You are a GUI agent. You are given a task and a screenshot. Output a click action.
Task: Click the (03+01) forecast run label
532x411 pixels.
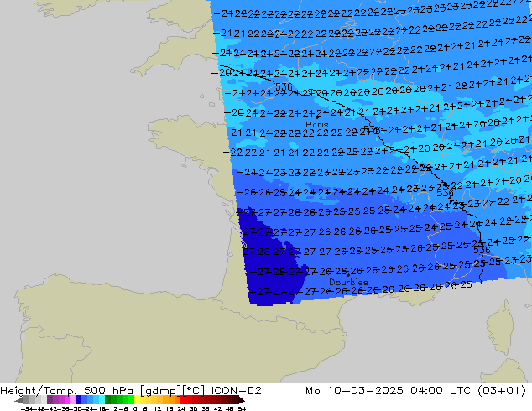[502, 391]
